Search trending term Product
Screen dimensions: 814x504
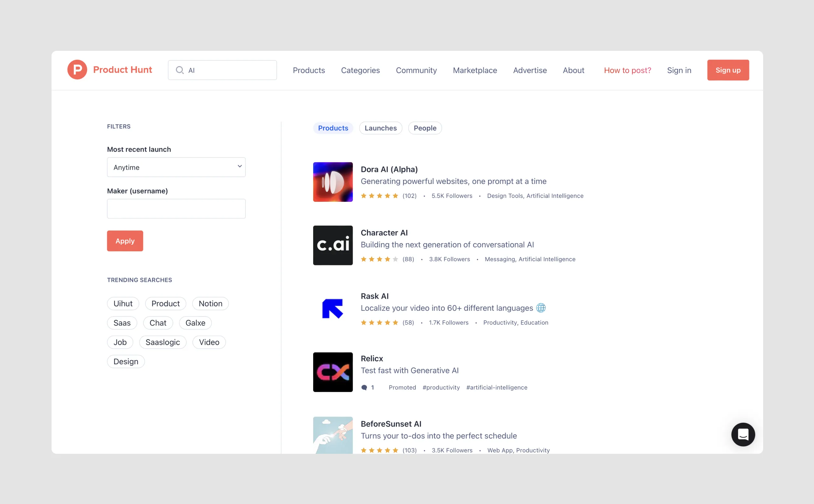coord(165,304)
